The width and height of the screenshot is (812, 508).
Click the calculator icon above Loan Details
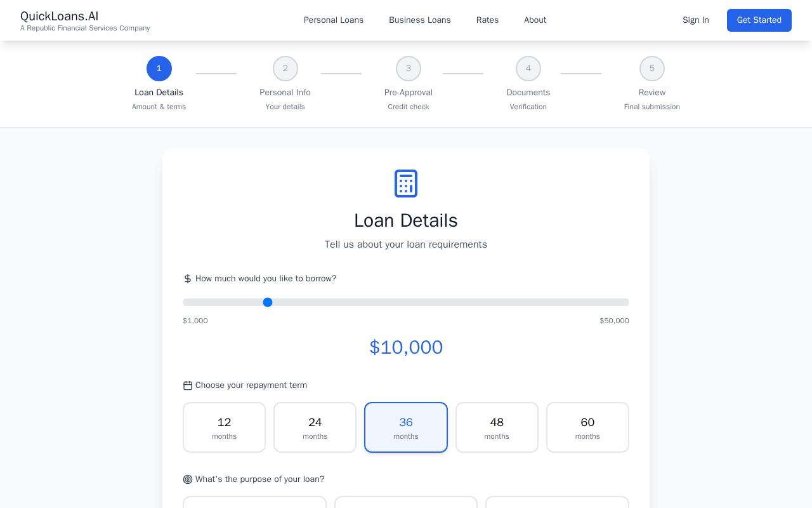[x=406, y=184]
